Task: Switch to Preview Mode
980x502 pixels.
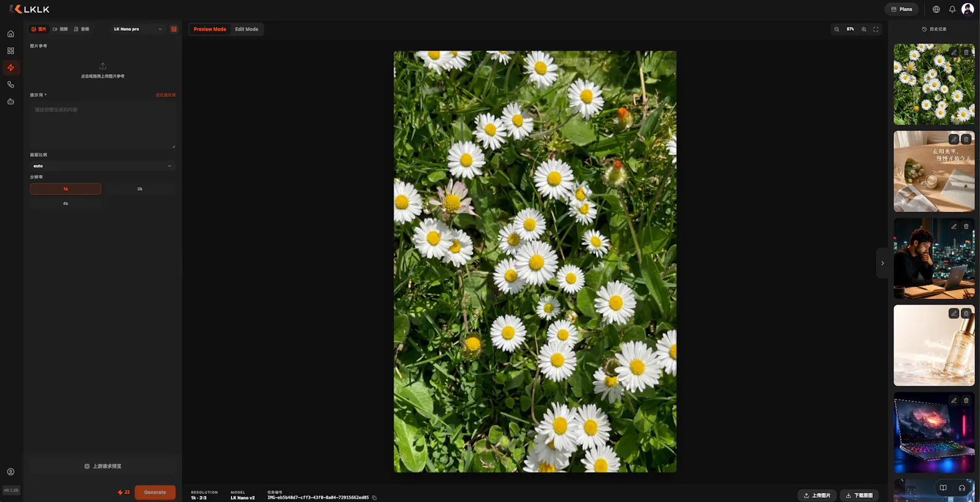Action: (209, 29)
